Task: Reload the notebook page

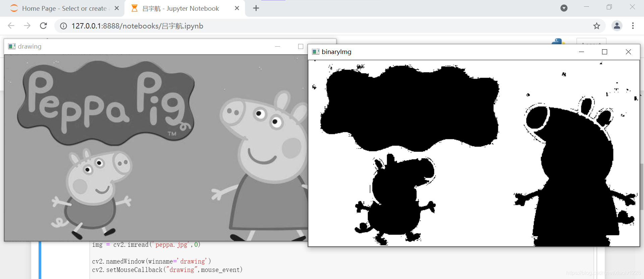Action: (43, 26)
